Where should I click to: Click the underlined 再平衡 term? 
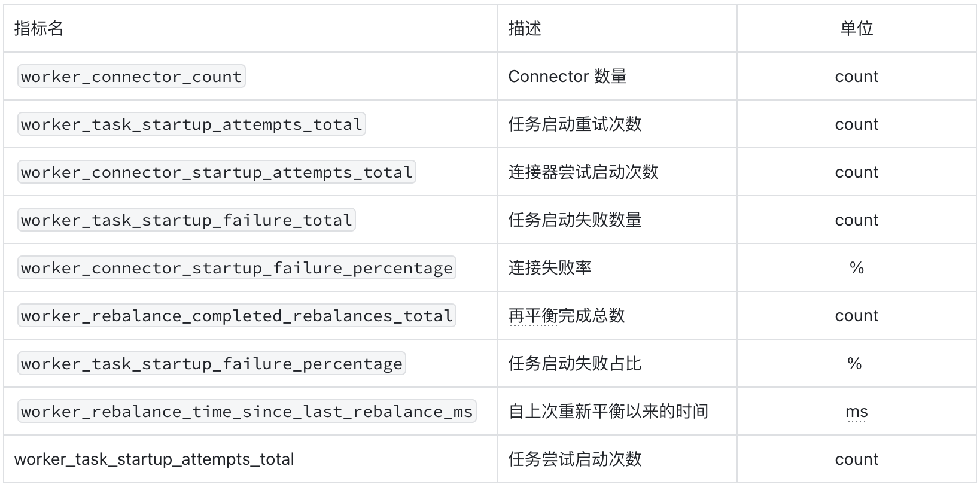533,315
